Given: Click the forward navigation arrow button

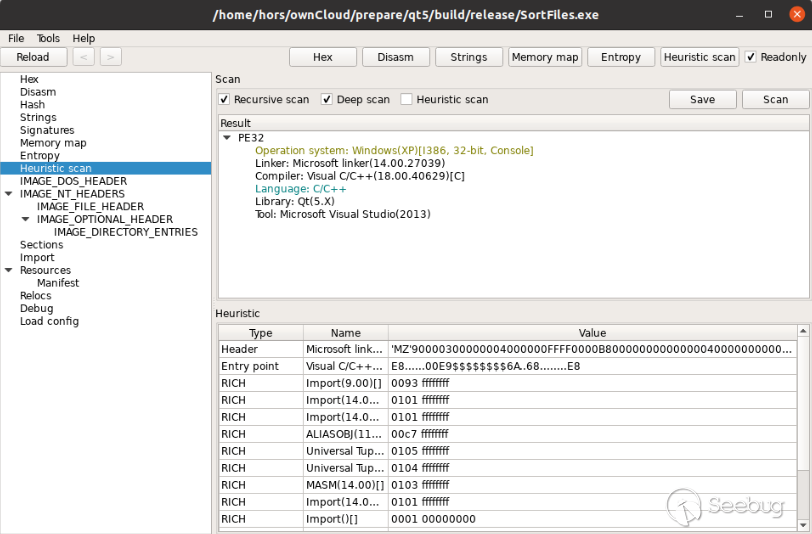Looking at the screenshot, I should (110, 57).
